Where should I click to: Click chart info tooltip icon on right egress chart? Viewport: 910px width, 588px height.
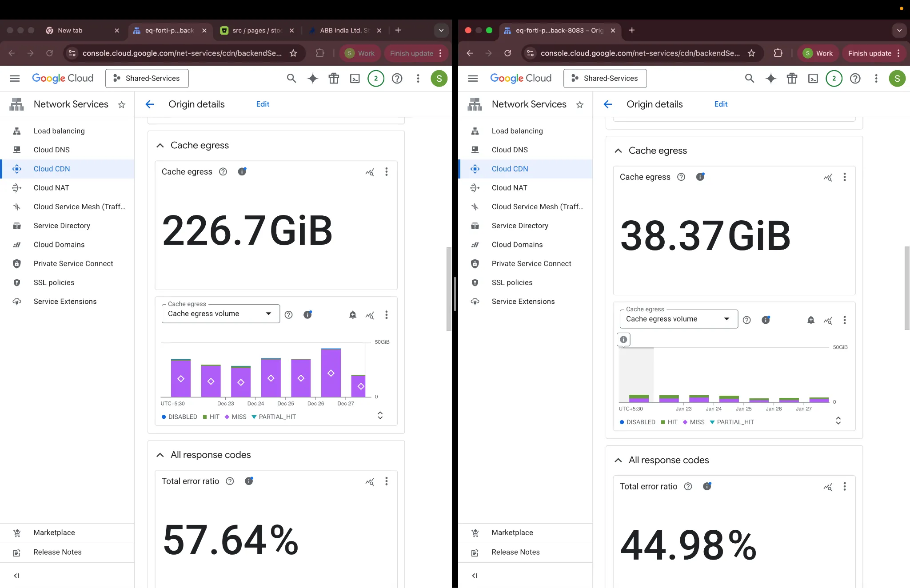point(624,340)
